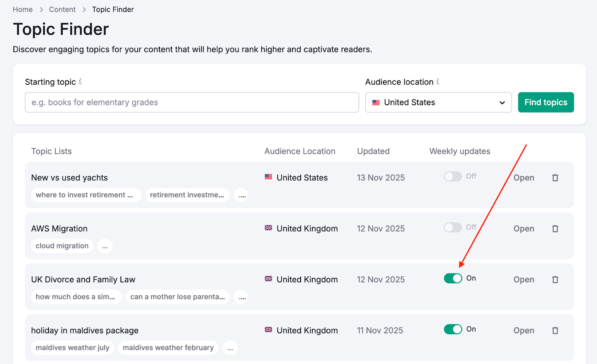Disable weekly updates for UK Divorce and Family Law
The image size is (597, 364).
(453, 278)
